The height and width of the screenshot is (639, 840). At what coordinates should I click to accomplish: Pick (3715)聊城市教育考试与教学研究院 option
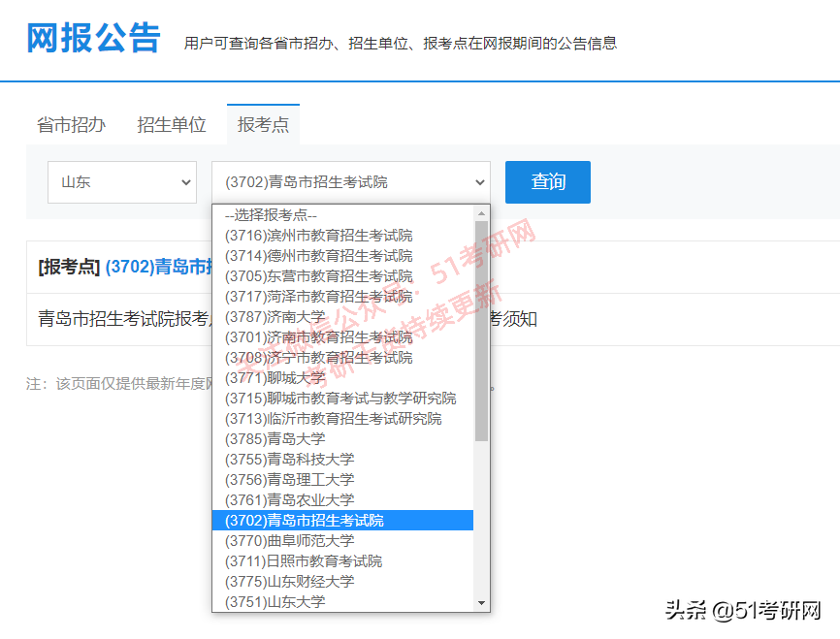tap(342, 399)
